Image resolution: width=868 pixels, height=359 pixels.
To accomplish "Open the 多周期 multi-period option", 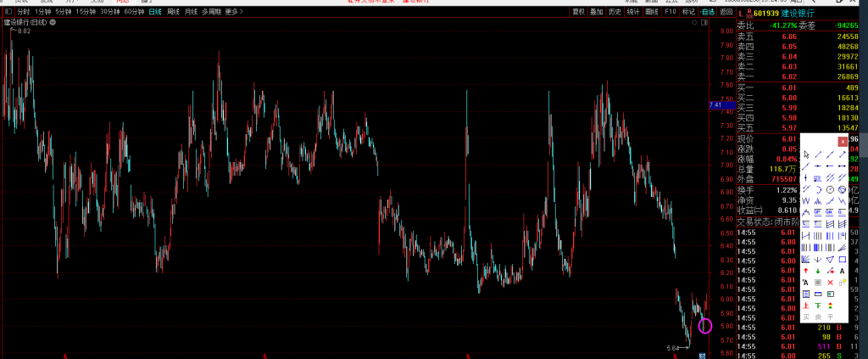I will point(211,13).
